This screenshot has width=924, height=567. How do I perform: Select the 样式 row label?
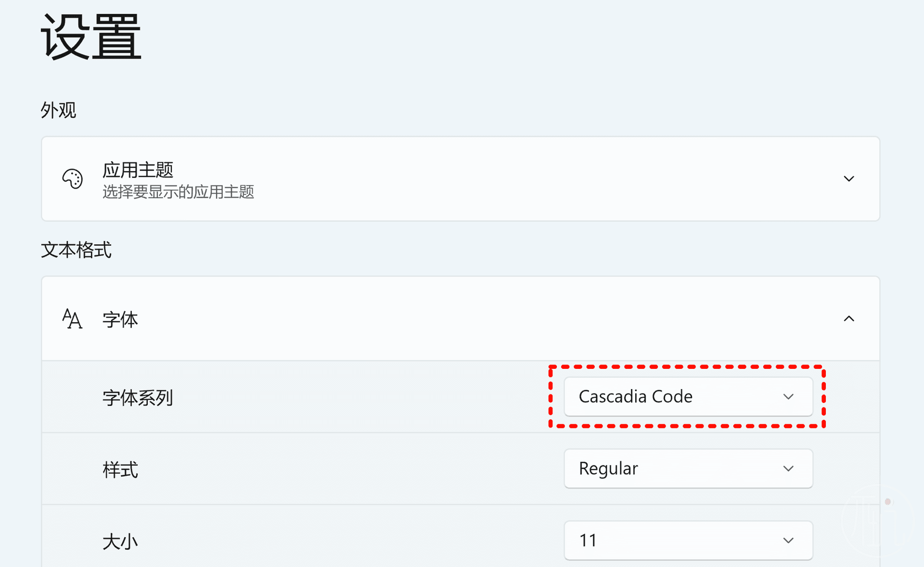tap(120, 469)
